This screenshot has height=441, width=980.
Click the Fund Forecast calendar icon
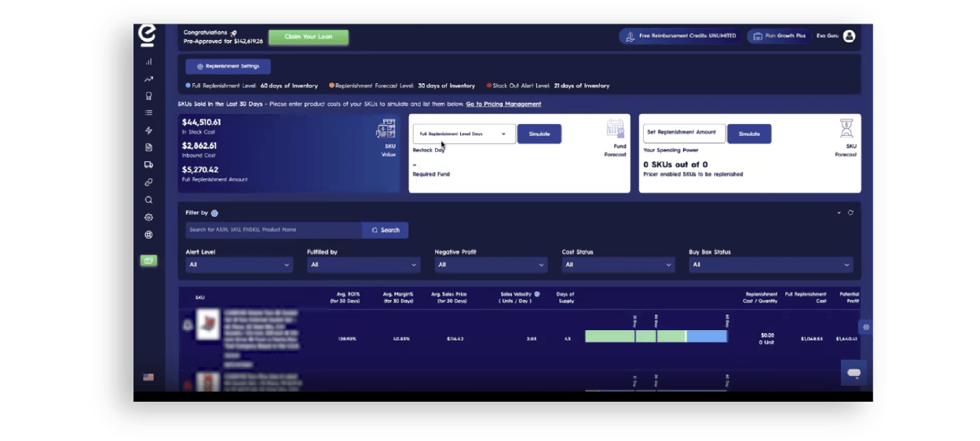616,129
